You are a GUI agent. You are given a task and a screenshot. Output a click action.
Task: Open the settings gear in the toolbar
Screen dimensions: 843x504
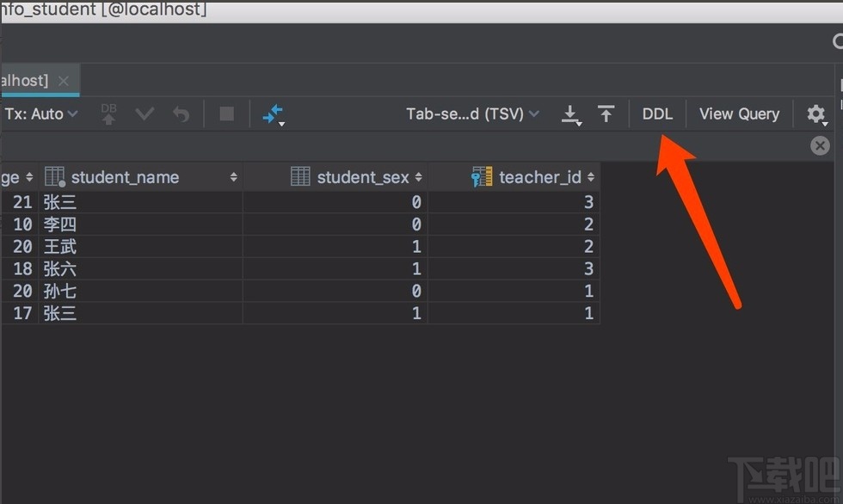[815, 113]
